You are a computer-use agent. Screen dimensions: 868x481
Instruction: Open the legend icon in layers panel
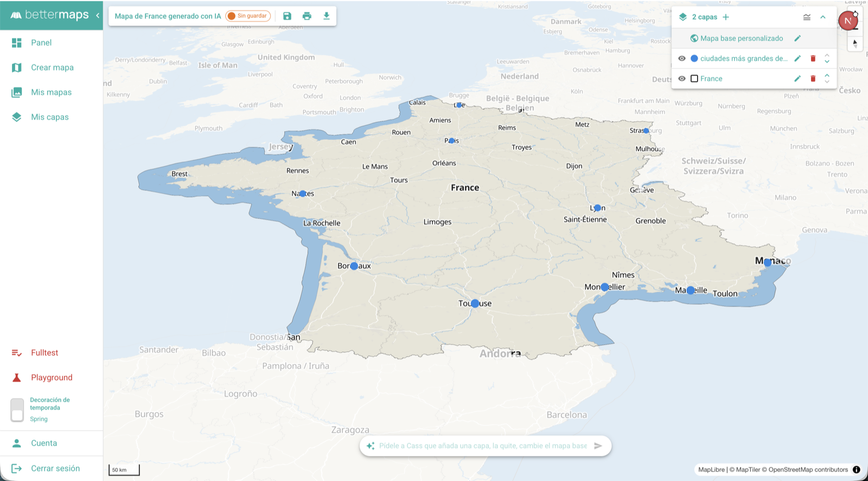click(x=807, y=17)
